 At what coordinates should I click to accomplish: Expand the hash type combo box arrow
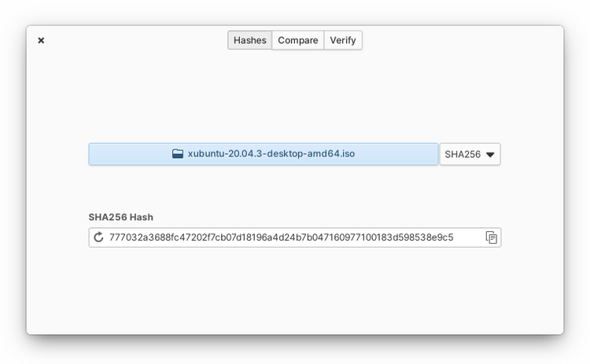[x=490, y=155]
